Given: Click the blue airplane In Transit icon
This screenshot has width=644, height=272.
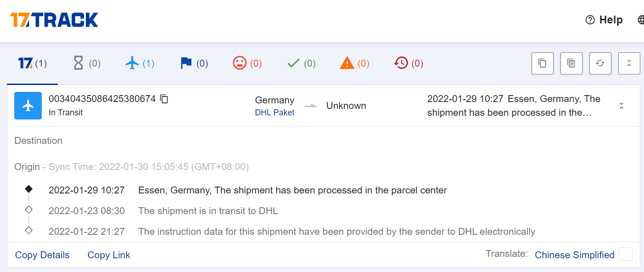Looking at the screenshot, I should [x=28, y=106].
